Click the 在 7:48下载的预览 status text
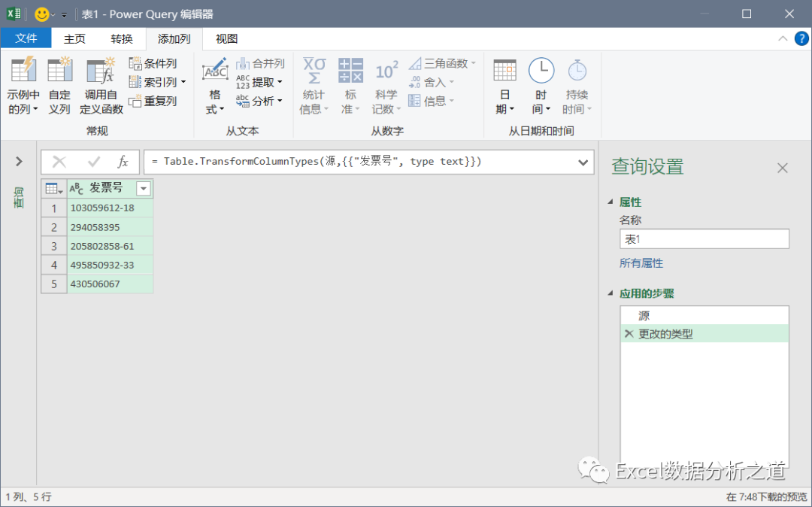Image resolution: width=812 pixels, height=507 pixels. pyautogui.click(x=766, y=496)
